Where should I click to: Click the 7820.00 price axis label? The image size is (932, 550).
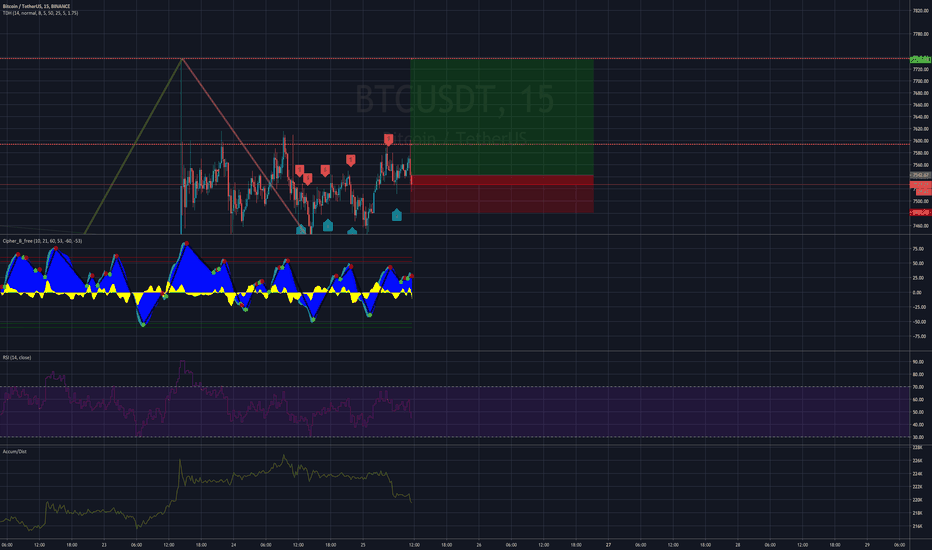click(x=921, y=11)
